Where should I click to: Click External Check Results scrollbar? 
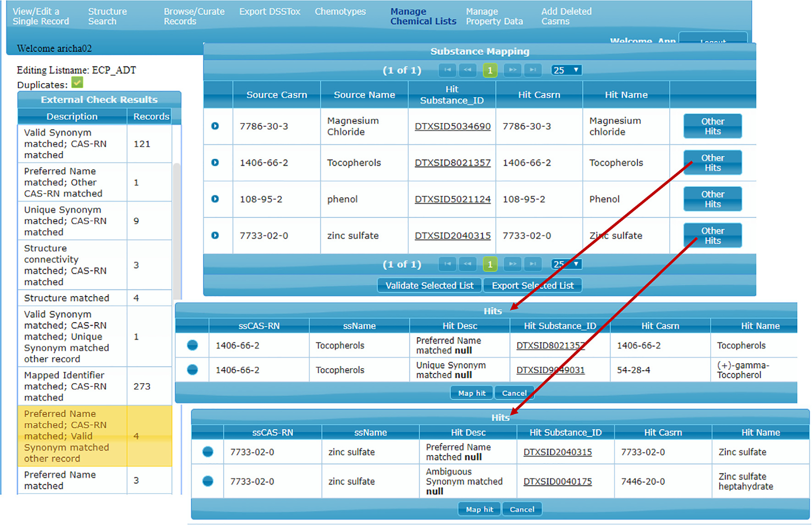[177, 231]
